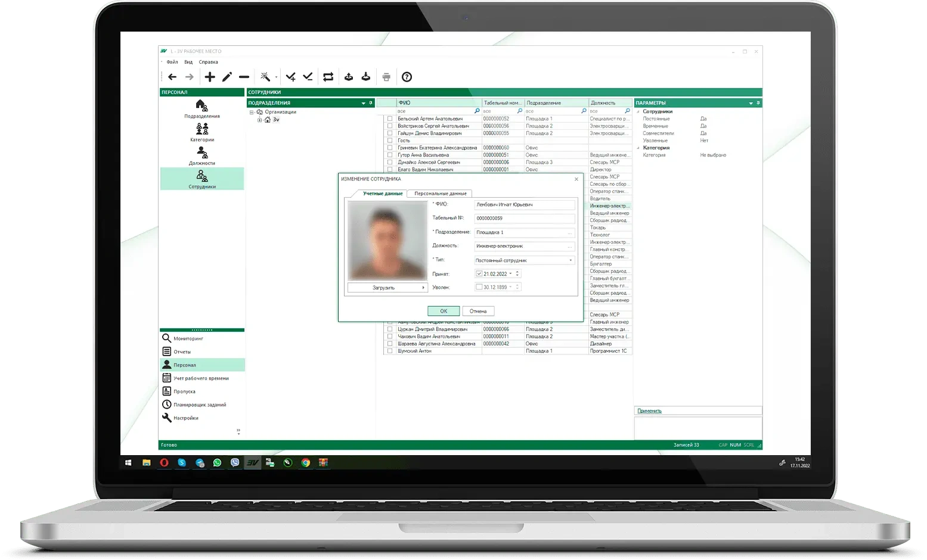Click the Применить link in parameters
Screen dimensions: 927x560
(x=649, y=411)
